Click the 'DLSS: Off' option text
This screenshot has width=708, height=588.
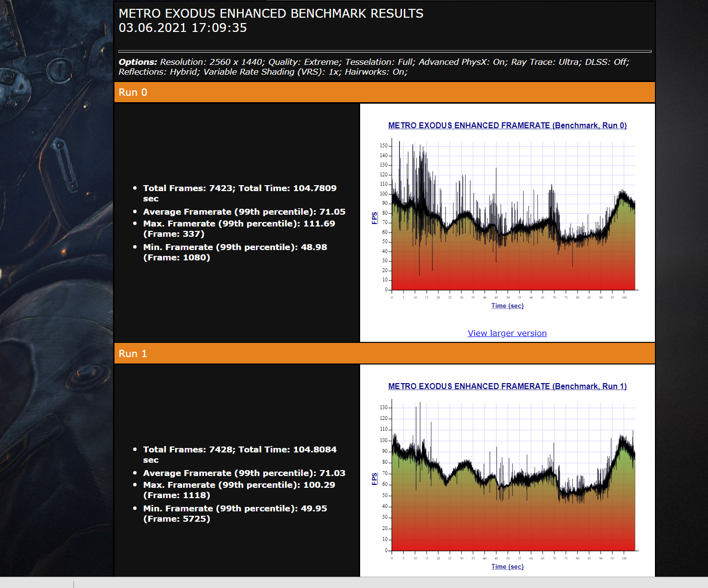[x=607, y=62]
